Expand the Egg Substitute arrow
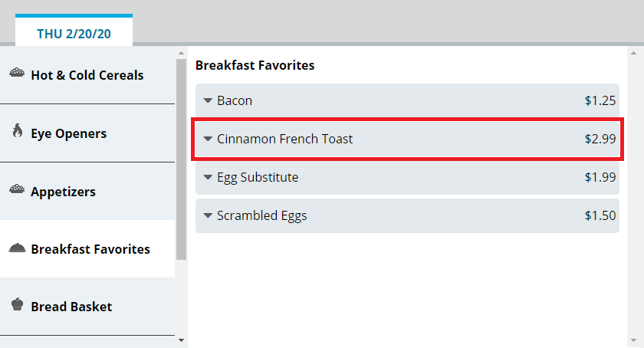This screenshot has width=644, height=348. pyautogui.click(x=208, y=177)
